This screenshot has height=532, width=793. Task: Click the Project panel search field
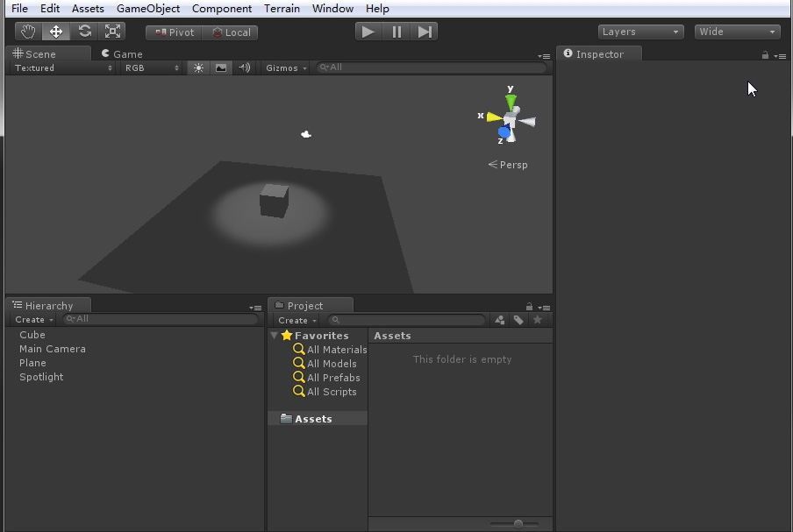tap(408, 321)
